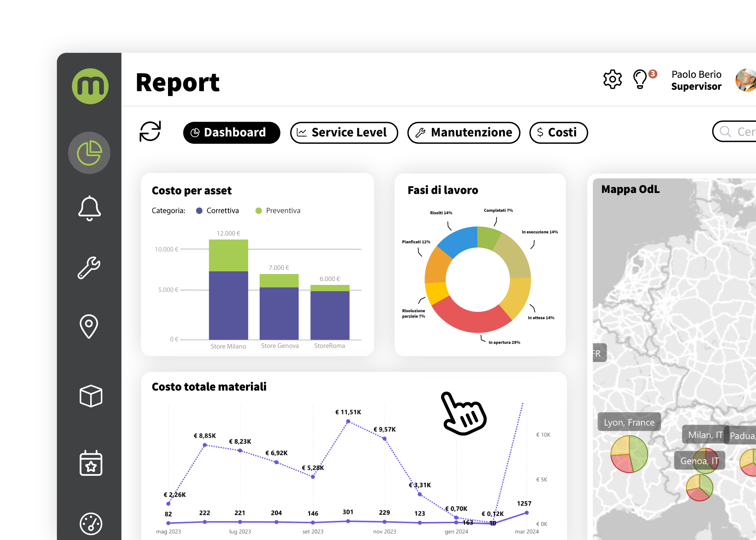The width and height of the screenshot is (756, 540).
Task: Click Paolo Berio user avatar
Action: 746,80
